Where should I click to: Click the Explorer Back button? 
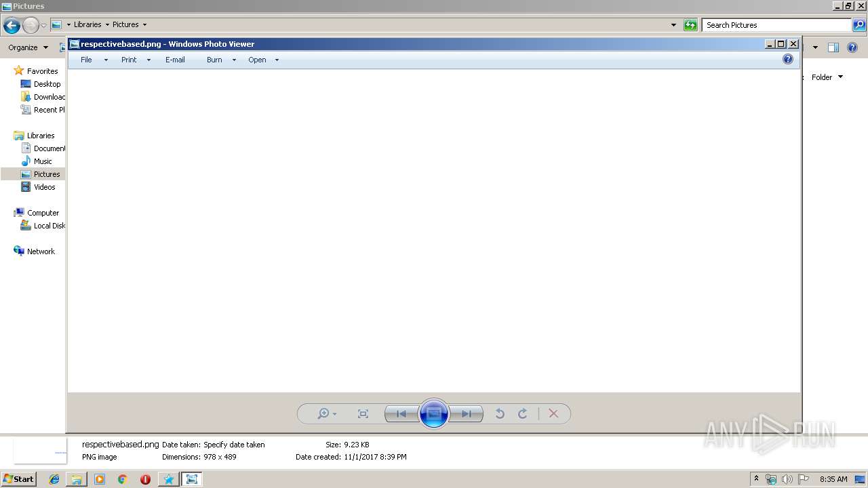pos(12,26)
